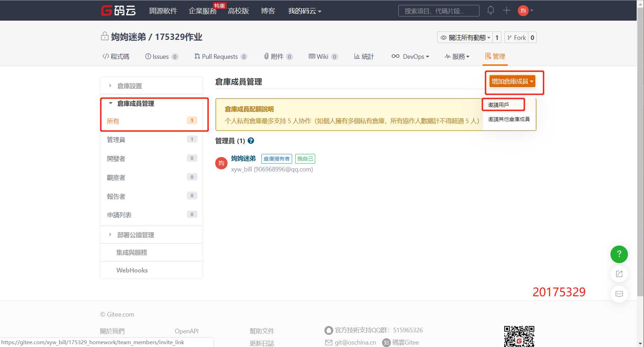This screenshot has height=347, width=644.
Task: Click the red user avatar of 姁姁迷弟 member
Action: [x=221, y=163]
